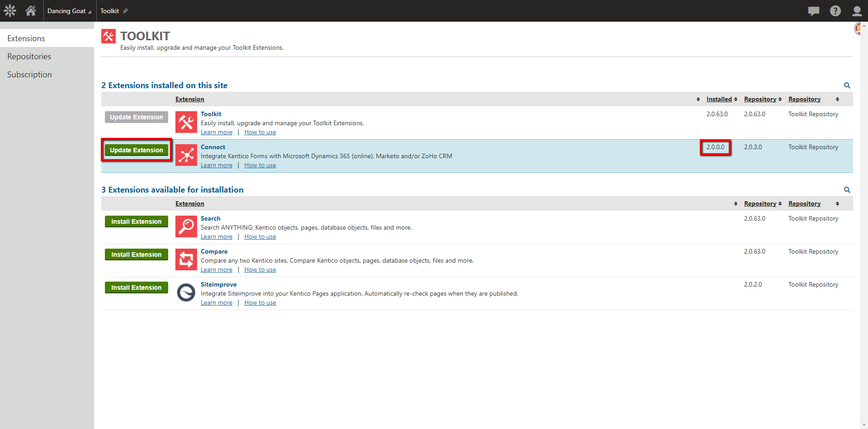The width and height of the screenshot is (868, 429).
Task: Open the Dancing Goat site selector
Action: coord(69,11)
